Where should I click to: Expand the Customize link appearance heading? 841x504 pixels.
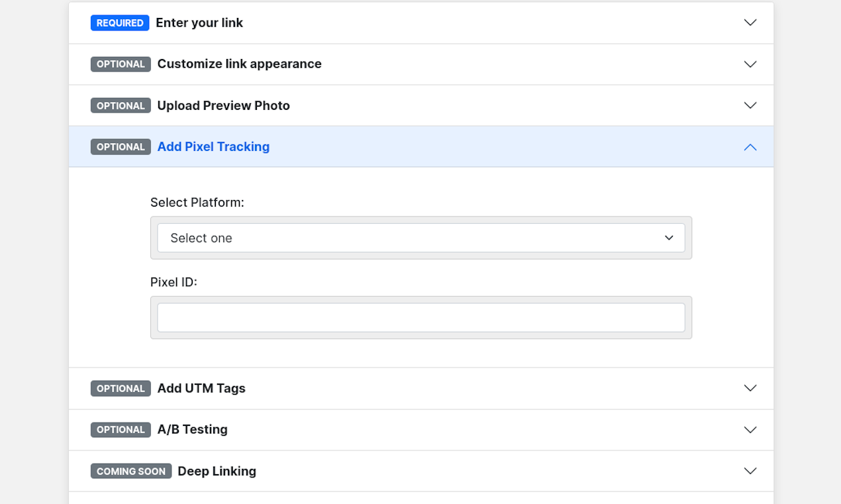[x=239, y=64]
